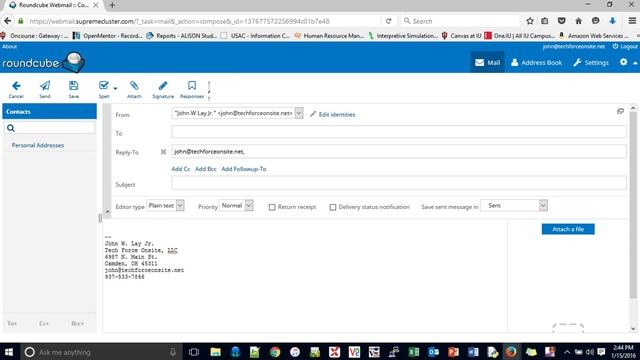Open the Pocket icon in Firefox toolbar
Screen dimensions: 640x360
point(562,21)
